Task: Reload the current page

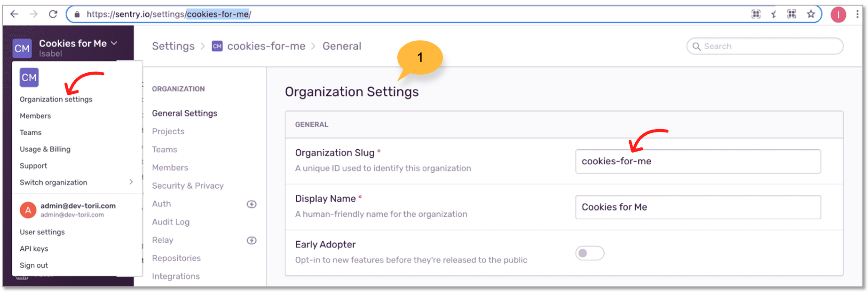Action: 53,14
